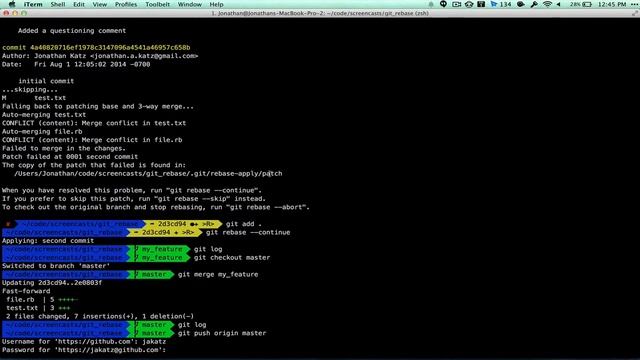Click the 'test.txt | 3' diffstat line
The width and height of the screenshot is (640, 360).
click(38, 308)
